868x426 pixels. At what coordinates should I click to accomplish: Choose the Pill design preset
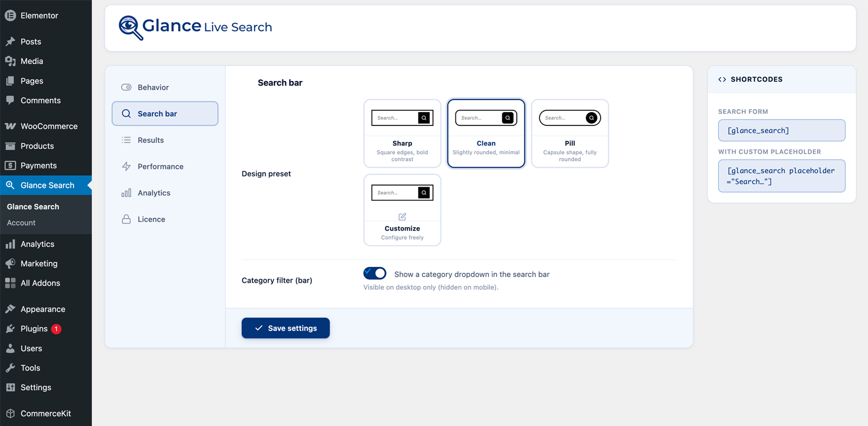(x=569, y=134)
